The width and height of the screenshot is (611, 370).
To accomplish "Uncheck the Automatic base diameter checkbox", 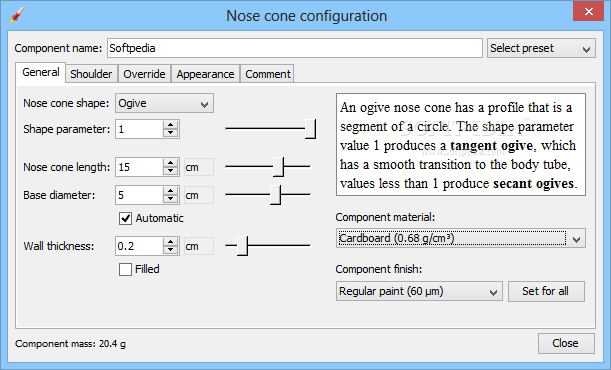I will pos(125,218).
